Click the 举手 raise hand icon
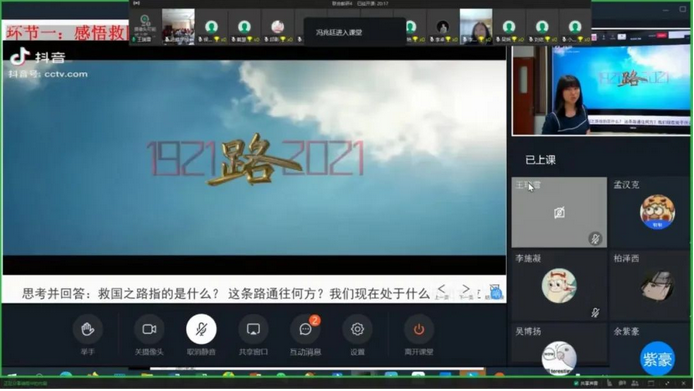Image resolution: width=694 pixels, height=391 pixels. tap(88, 329)
